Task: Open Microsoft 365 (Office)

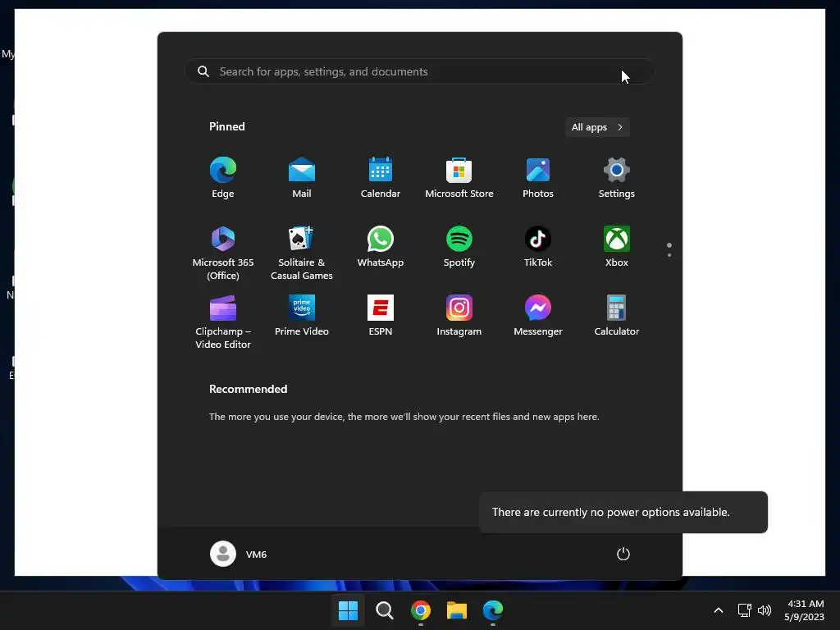Action: click(223, 253)
